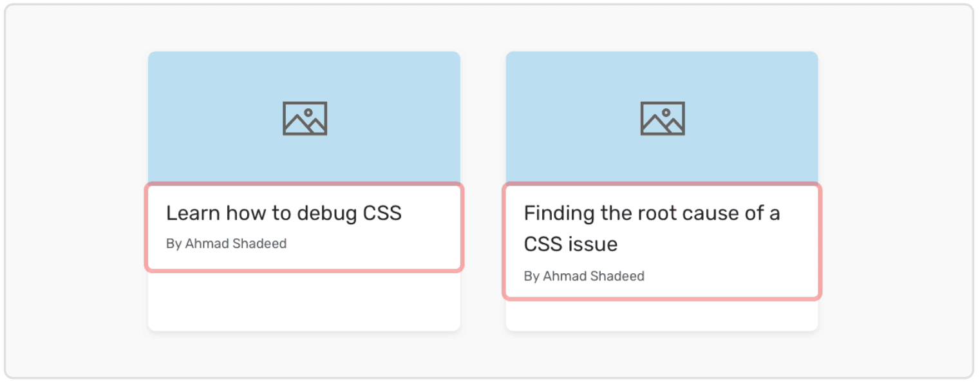
Task: Click the white strip below the right card's outlined box
Action: pyautogui.click(x=662, y=316)
